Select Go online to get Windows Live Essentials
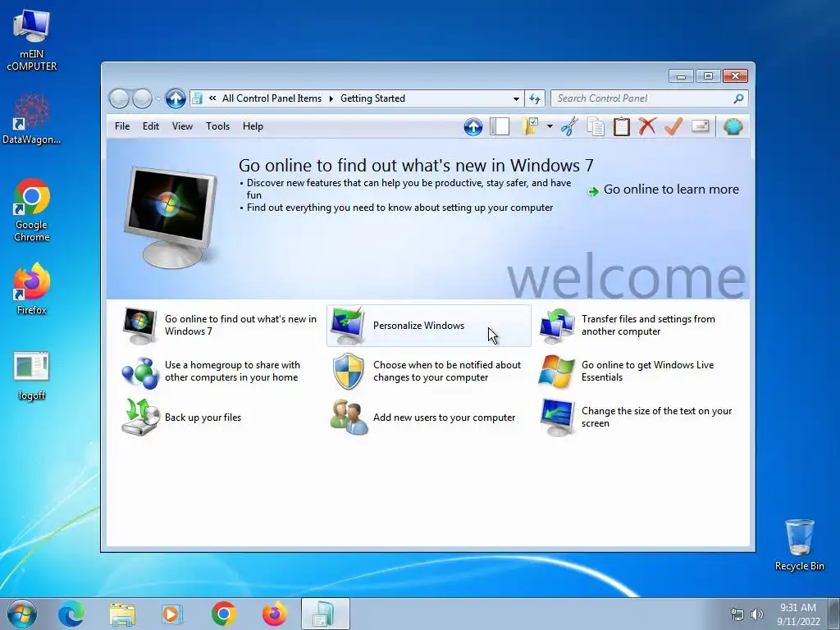This screenshot has width=840, height=630. [637, 372]
